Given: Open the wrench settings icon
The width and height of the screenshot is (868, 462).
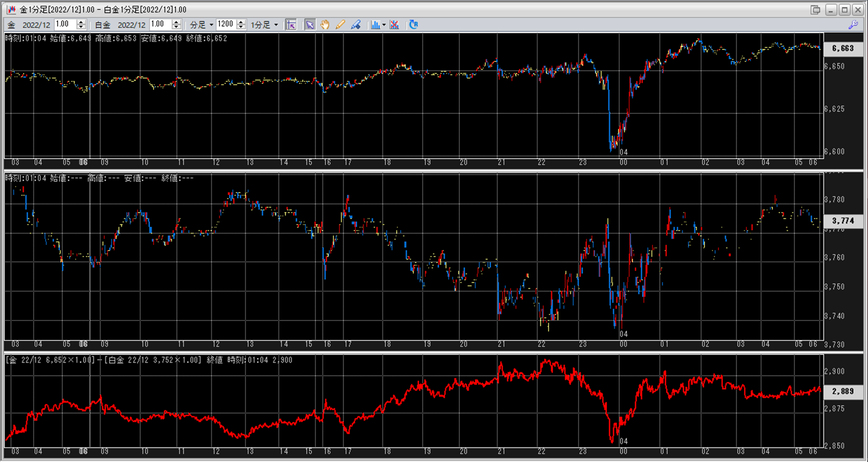Looking at the screenshot, I should tap(853, 25).
